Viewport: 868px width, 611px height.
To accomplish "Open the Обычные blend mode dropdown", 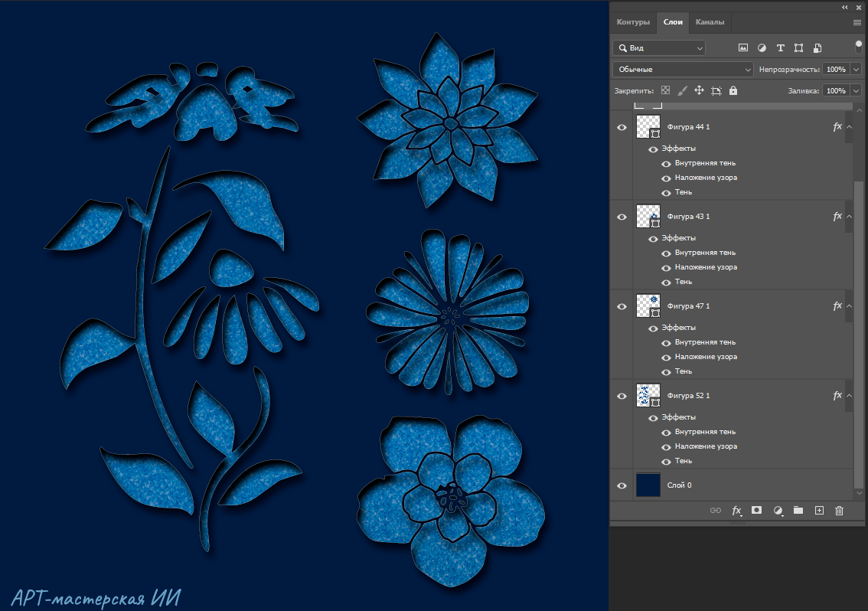I will 683,69.
